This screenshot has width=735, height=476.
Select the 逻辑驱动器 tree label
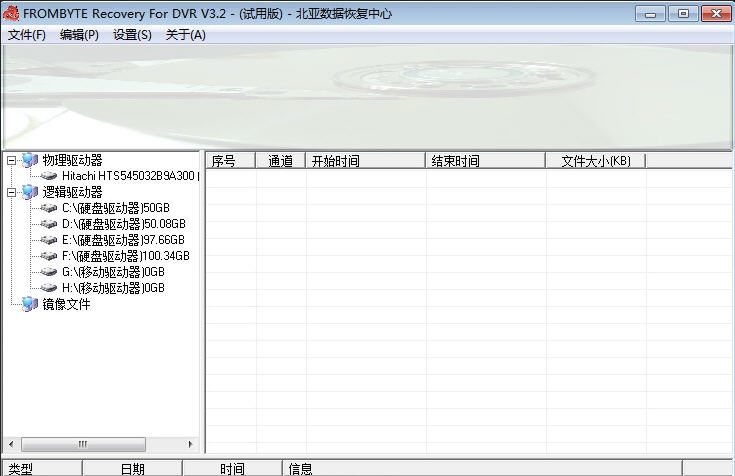72,192
